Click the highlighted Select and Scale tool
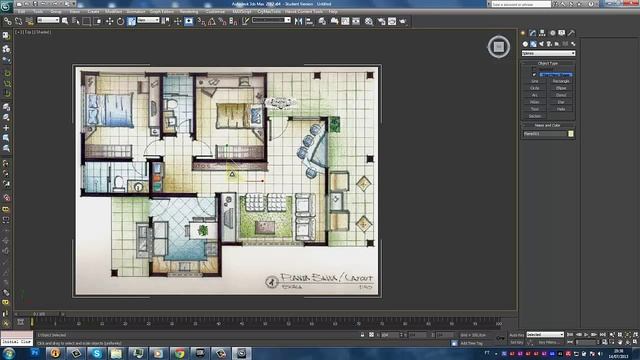The height and width of the screenshot is (360, 640). click(131, 21)
